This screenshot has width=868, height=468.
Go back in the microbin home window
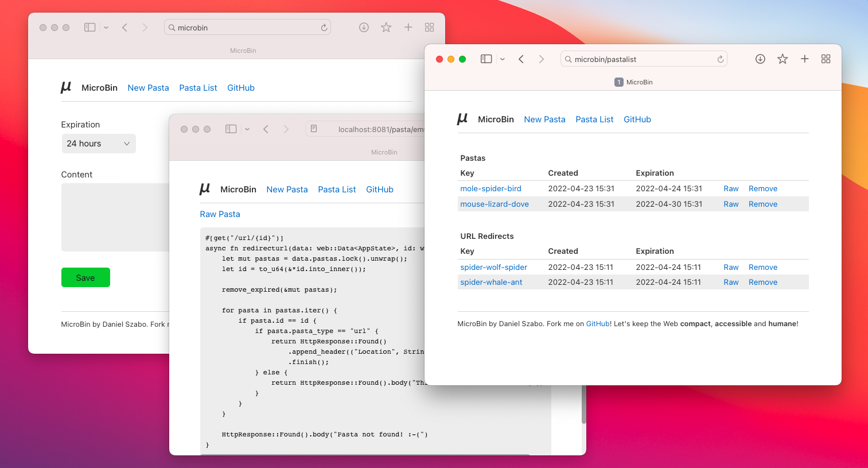pos(124,28)
